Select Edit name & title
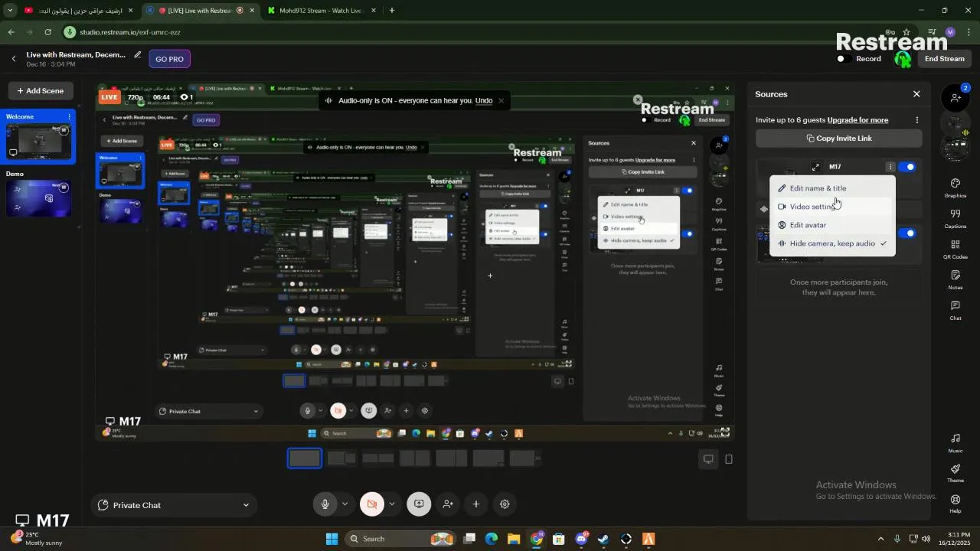Viewport: 980px width, 551px height. 832,188
